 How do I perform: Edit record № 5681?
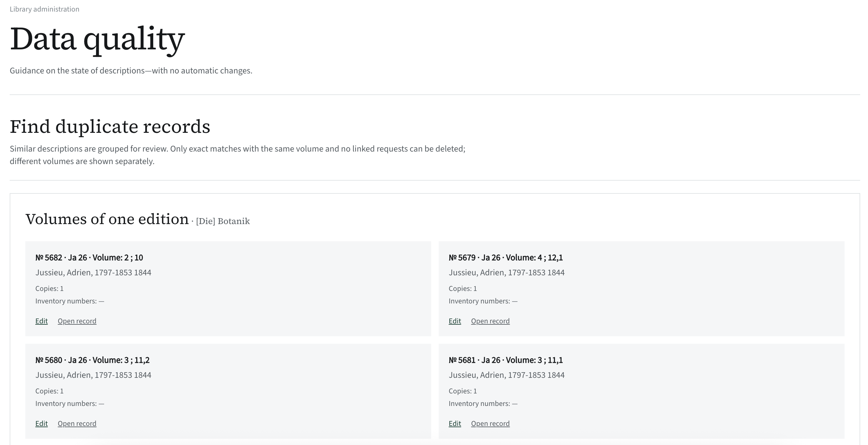pyautogui.click(x=455, y=423)
